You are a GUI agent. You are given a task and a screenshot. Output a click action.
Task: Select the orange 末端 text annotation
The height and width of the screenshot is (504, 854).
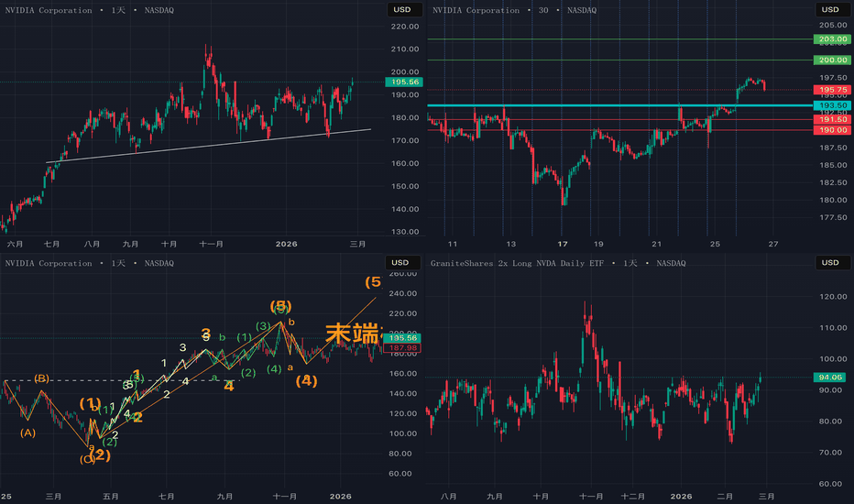point(353,334)
